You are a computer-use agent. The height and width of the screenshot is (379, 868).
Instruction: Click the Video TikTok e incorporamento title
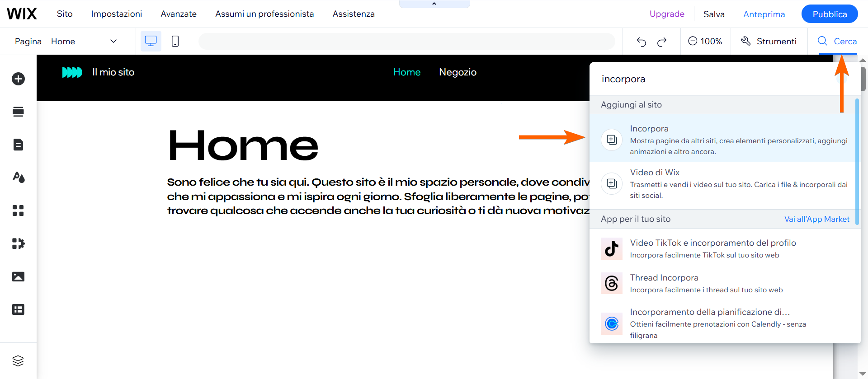coord(713,243)
